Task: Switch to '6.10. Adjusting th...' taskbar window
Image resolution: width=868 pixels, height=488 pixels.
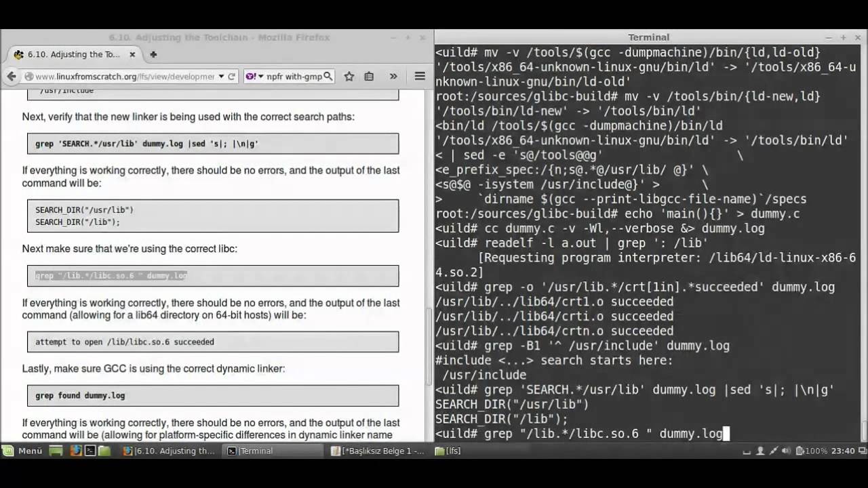Action: pyautogui.click(x=170, y=451)
